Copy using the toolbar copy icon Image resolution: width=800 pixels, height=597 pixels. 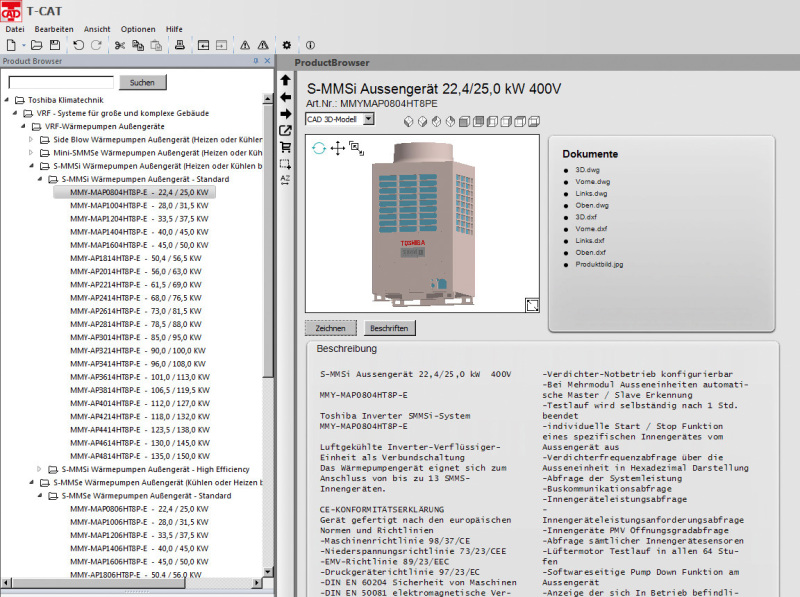[138, 45]
